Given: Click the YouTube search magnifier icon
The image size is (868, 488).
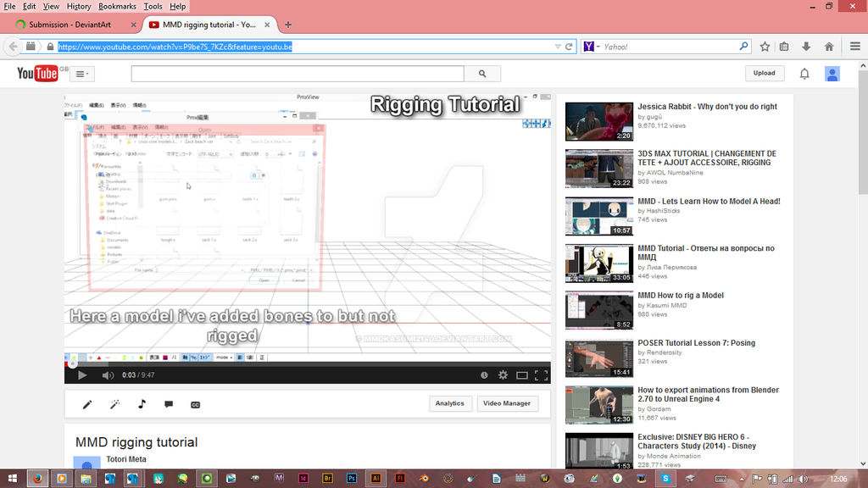Looking at the screenshot, I should [x=483, y=74].
